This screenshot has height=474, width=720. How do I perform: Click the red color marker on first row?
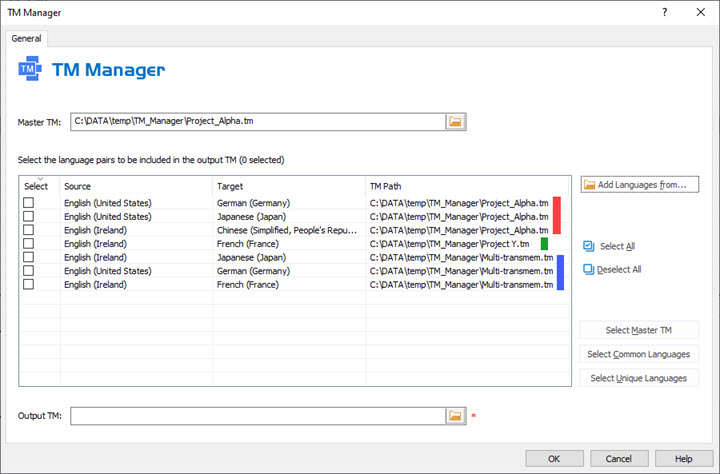tap(556, 203)
